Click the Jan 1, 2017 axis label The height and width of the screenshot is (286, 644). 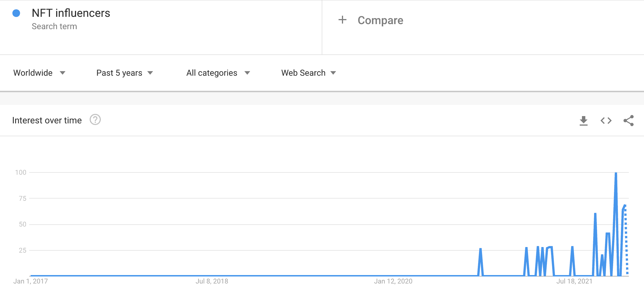31,281
